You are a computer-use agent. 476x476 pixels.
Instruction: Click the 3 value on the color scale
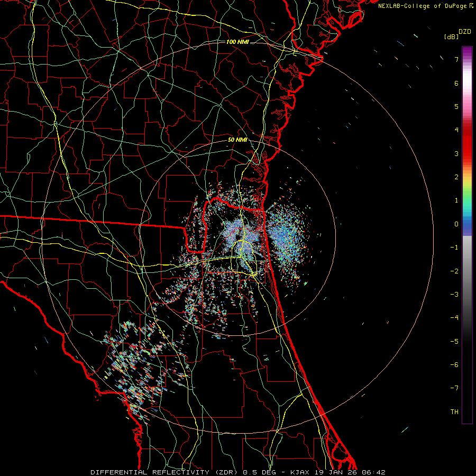456,154
